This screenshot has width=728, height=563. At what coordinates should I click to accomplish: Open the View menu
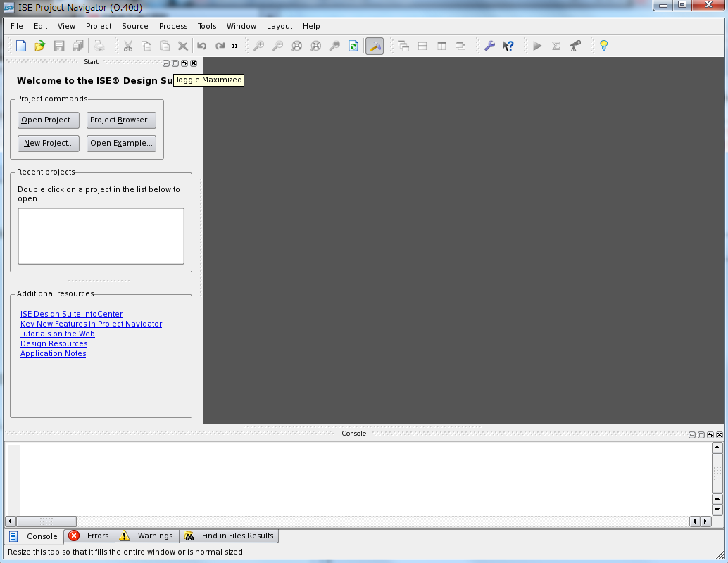click(x=66, y=27)
